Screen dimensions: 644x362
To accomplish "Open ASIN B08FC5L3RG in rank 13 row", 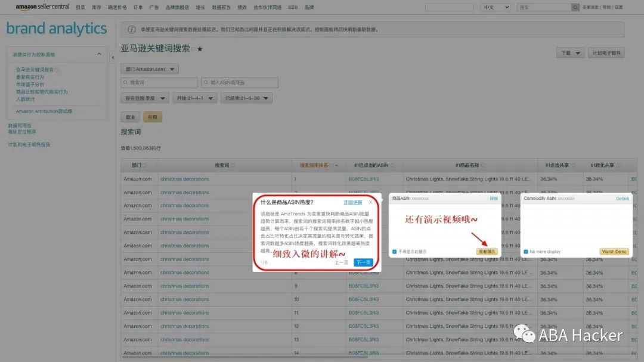I will 364,340.
